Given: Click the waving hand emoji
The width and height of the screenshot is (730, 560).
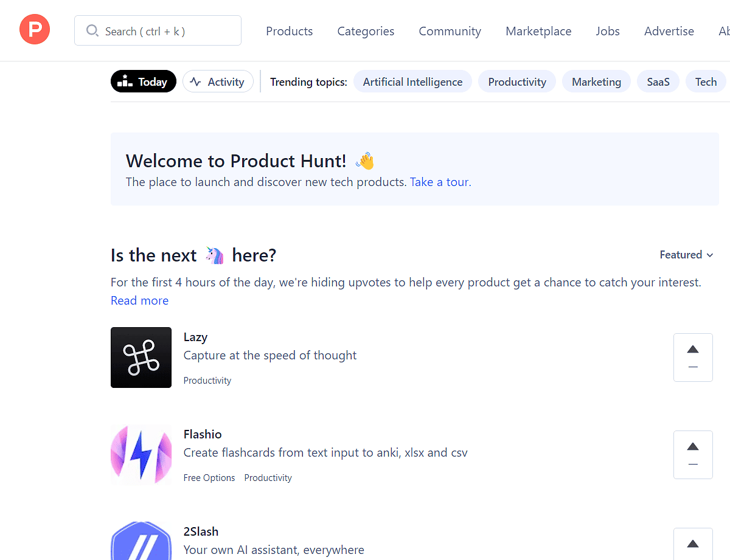Looking at the screenshot, I should (x=364, y=161).
